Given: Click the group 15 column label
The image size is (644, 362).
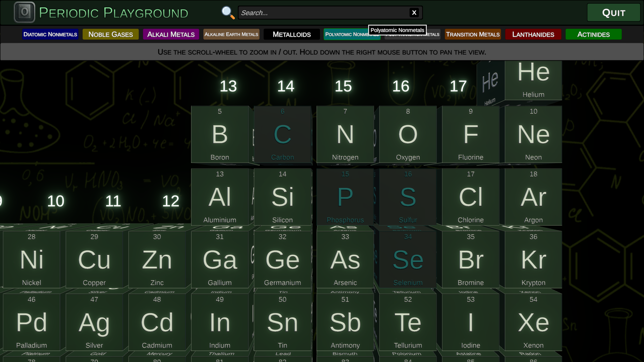Looking at the screenshot, I should [x=343, y=86].
